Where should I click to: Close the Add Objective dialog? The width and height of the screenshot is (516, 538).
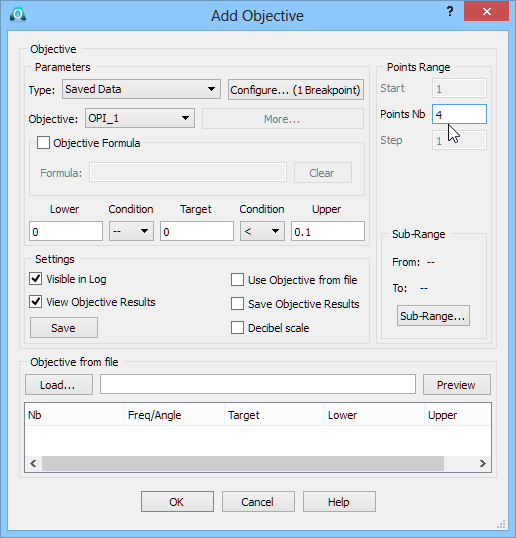tap(486, 12)
